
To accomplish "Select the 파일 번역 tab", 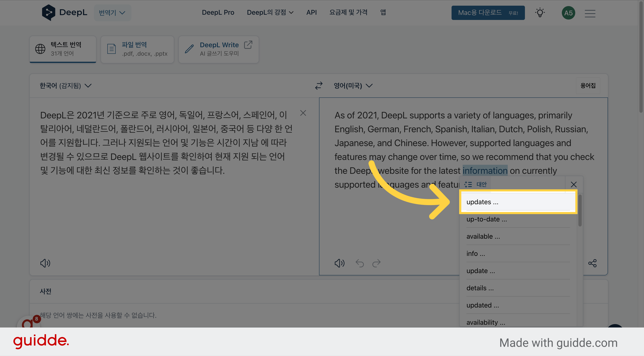I will [137, 49].
